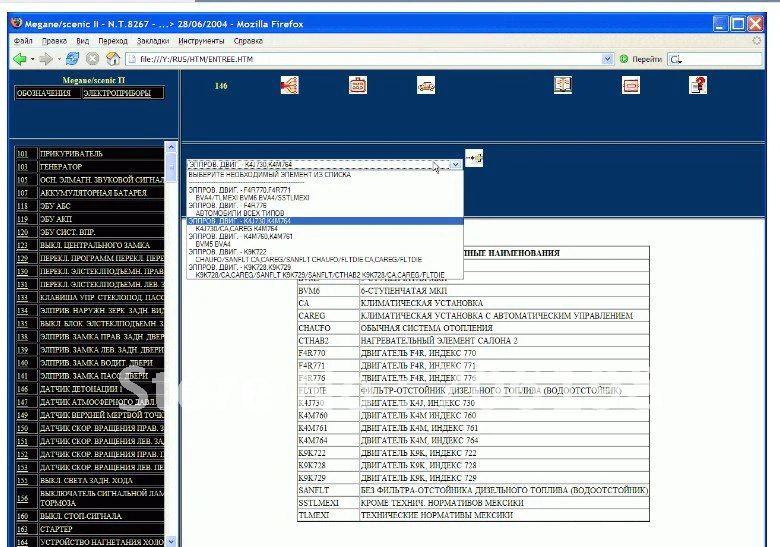The height and width of the screenshot is (547, 780).
Task: Click the wiring harness icon
Action: tap(290, 85)
